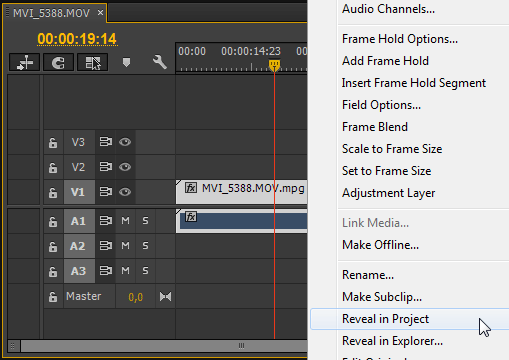This screenshot has height=360, width=509.
Task: Toggle Linked Selection icon
Action: pos(92,62)
